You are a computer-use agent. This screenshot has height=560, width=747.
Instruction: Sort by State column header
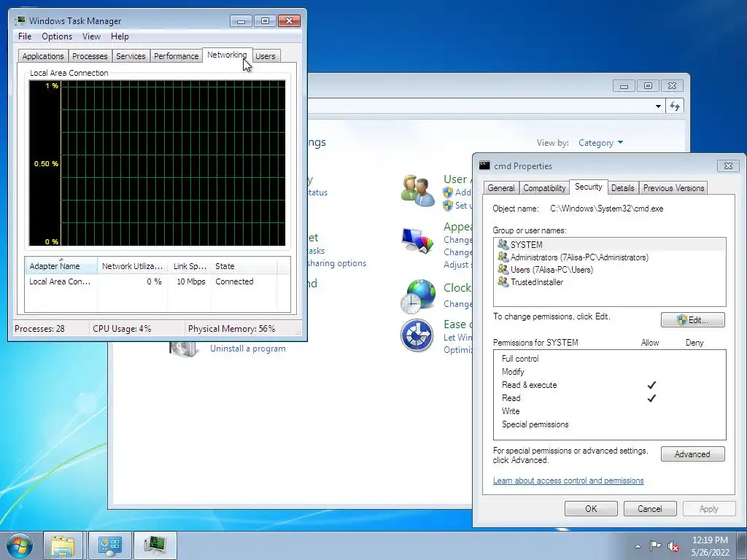pos(244,266)
